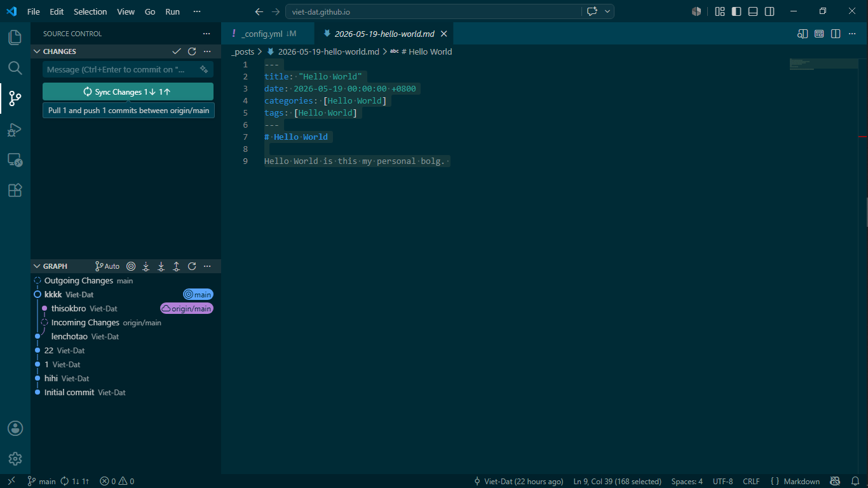
Task: Click the main branch in status bar
Action: pyautogui.click(x=42, y=482)
